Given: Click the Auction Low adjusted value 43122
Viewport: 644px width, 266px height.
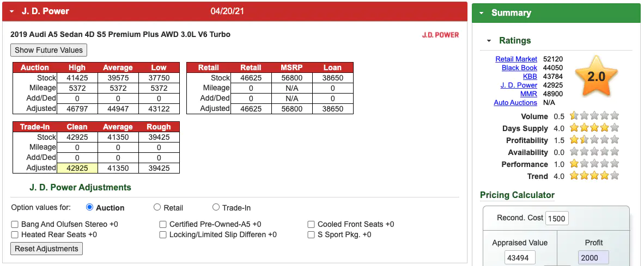Looking at the screenshot, I should 159,109.
